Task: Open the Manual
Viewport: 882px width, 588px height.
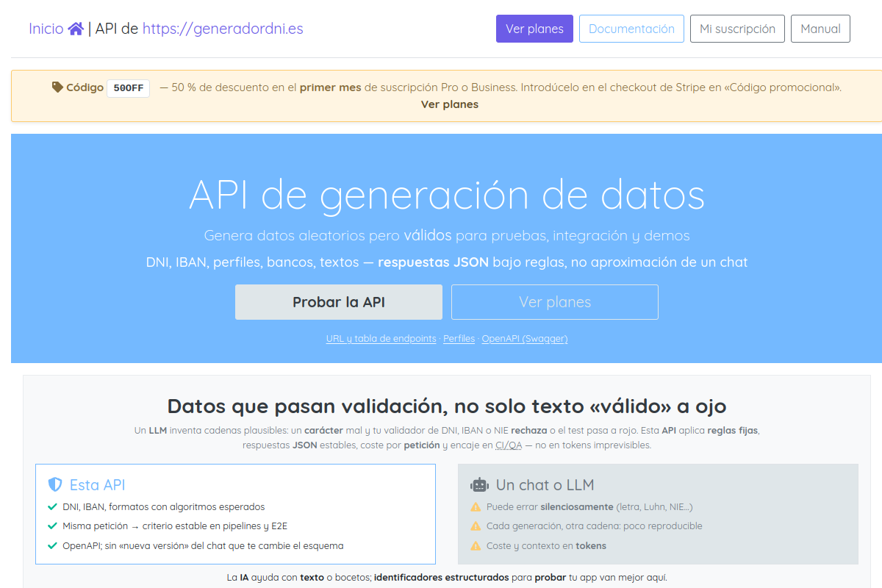Action: click(x=820, y=29)
